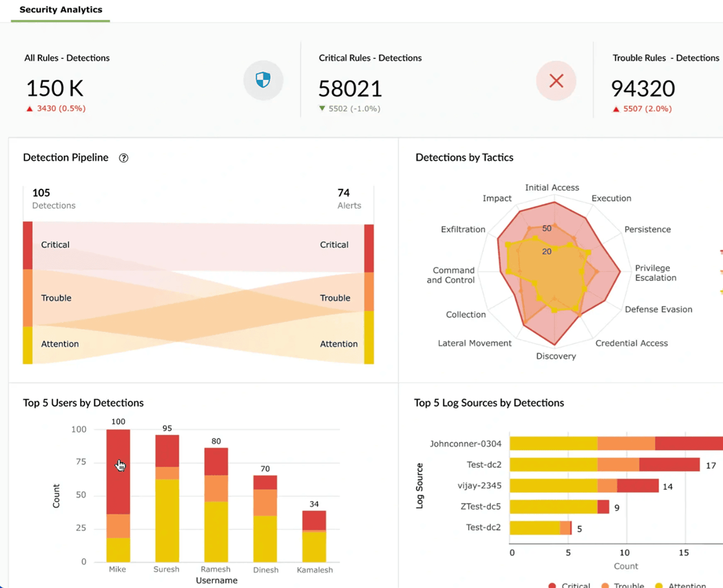The height and width of the screenshot is (588, 723).
Task: Click the Username axis title
Action: pos(216,580)
